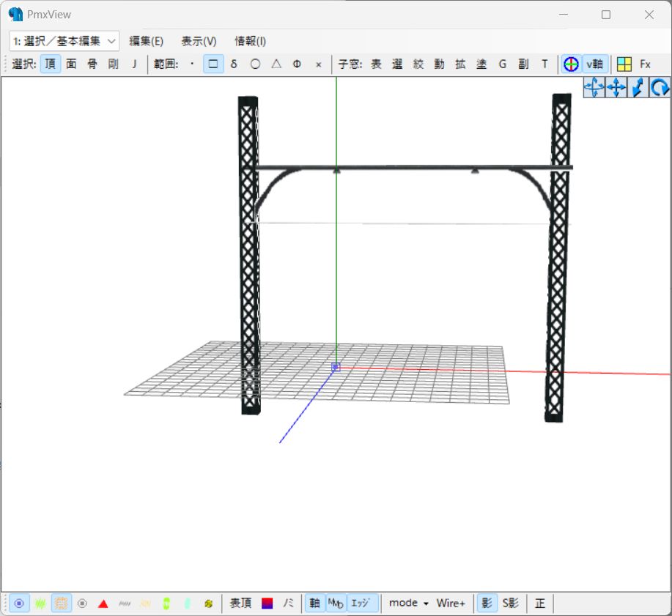The image size is (672, 616).
Task: Toggle the yellow joint icon
Action: [208, 604]
